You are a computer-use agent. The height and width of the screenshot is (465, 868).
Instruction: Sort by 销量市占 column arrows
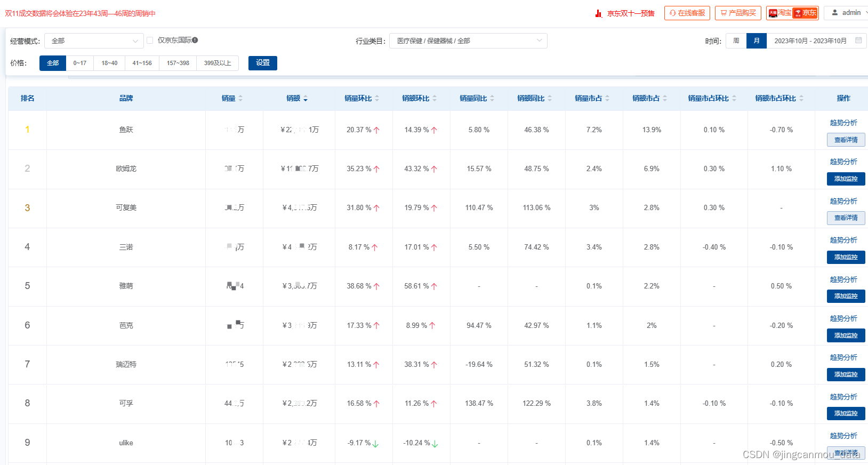coord(607,98)
